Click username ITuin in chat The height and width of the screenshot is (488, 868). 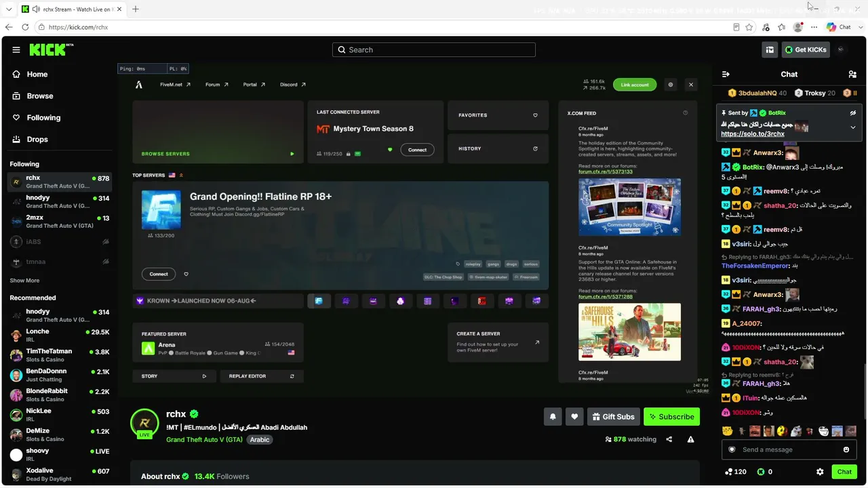(751, 398)
